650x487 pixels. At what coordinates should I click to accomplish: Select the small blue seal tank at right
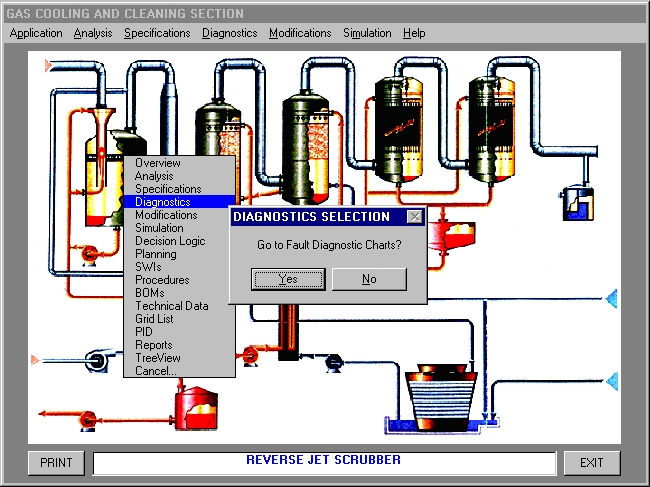578,203
